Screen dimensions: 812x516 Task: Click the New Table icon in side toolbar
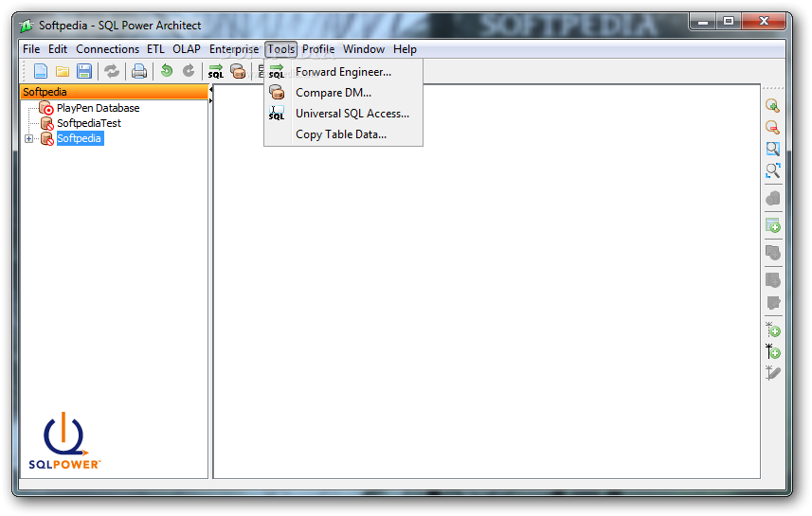(772, 225)
